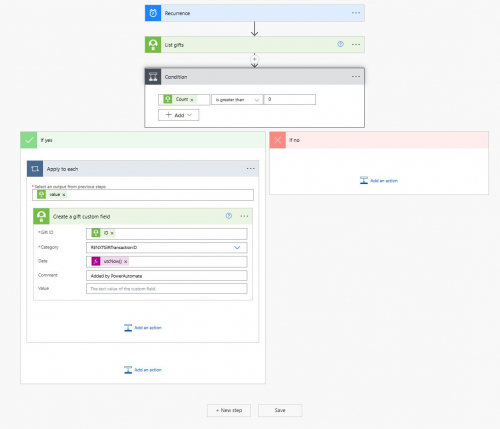Click the insert step plus between actions

[254, 59]
